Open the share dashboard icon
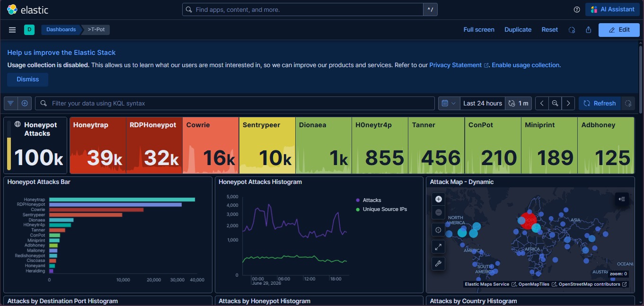This screenshot has height=306, width=644. click(589, 30)
